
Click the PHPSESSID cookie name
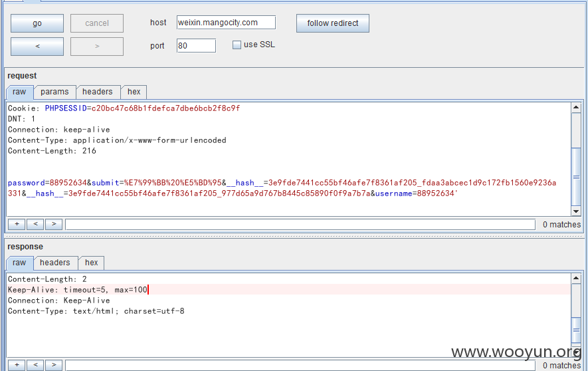[66, 108]
